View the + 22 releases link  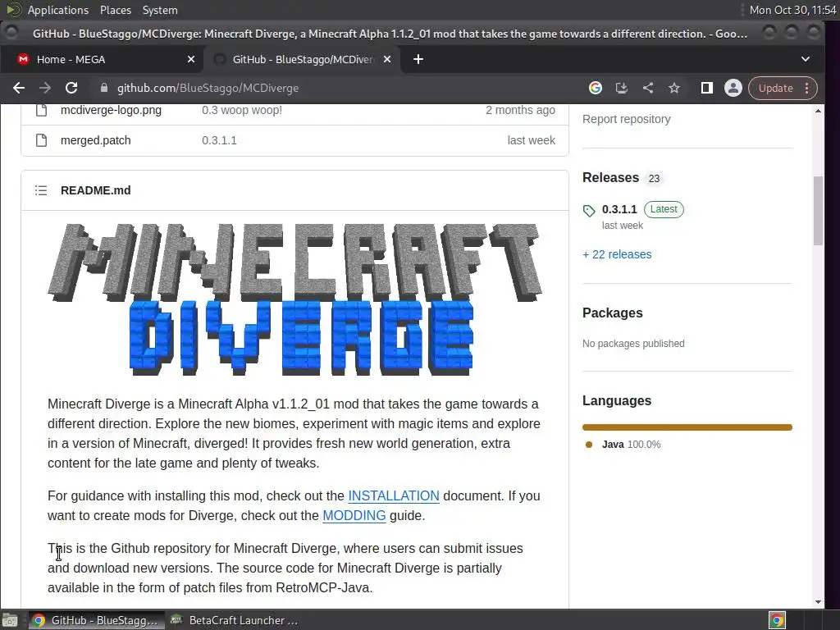[x=617, y=254]
